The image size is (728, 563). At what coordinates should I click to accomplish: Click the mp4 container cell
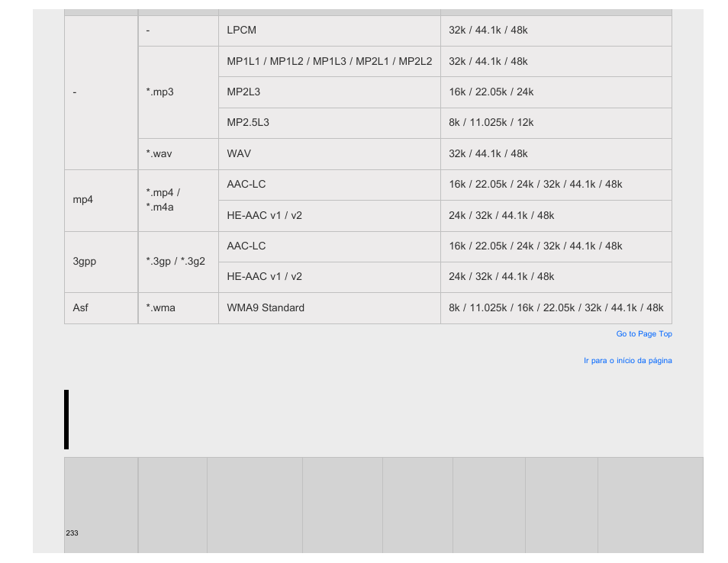101,201
